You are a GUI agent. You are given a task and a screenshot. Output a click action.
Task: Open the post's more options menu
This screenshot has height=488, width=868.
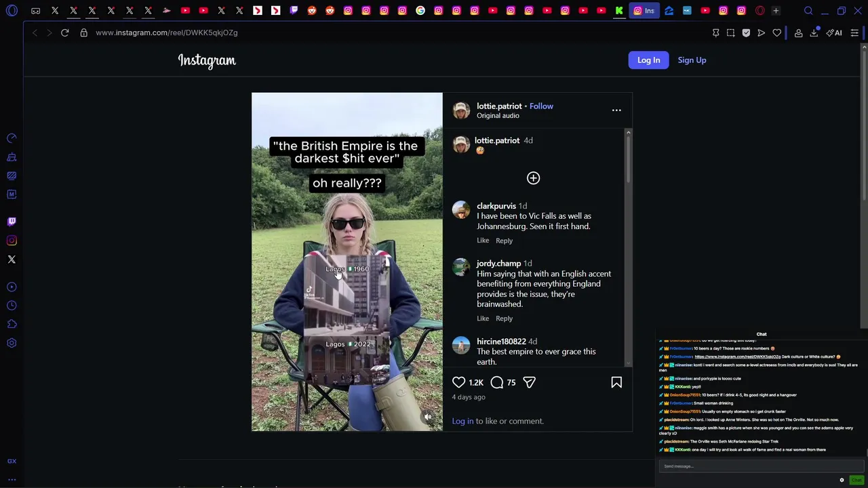coord(616,110)
